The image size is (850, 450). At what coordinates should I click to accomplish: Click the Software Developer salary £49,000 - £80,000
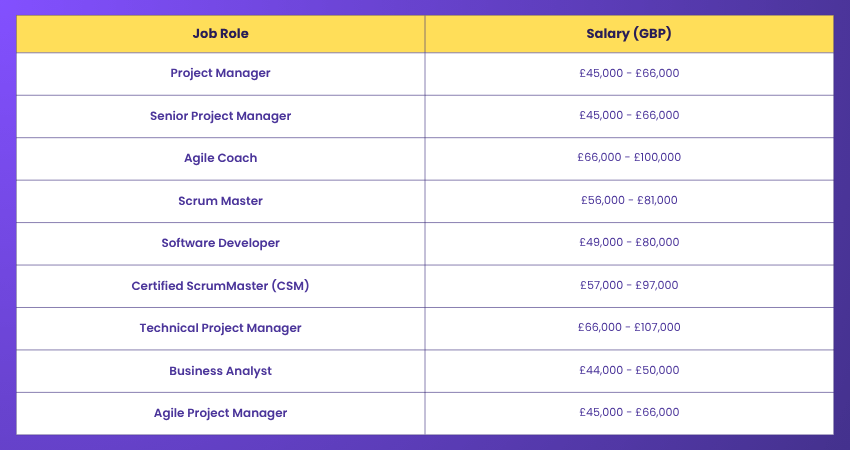pos(628,243)
